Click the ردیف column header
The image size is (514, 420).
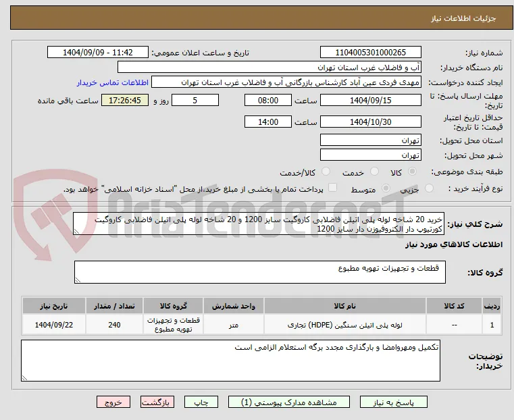pyautogui.click(x=492, y=306)
